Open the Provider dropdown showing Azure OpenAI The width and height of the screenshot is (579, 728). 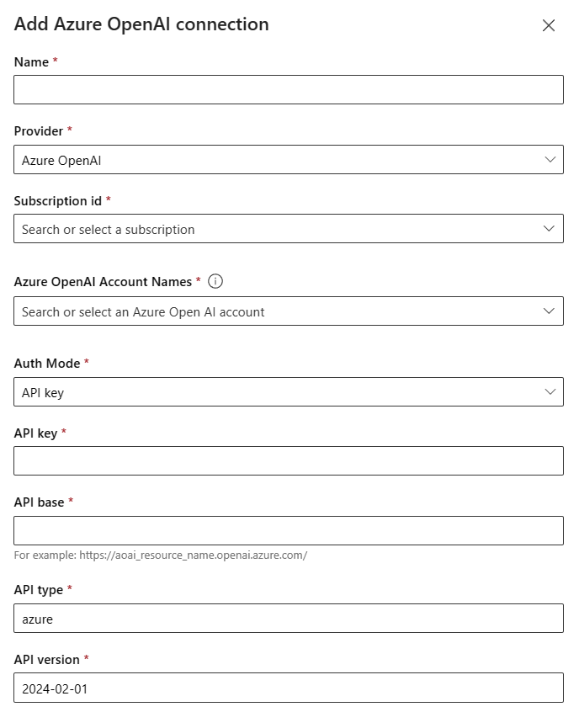(278, 160)
